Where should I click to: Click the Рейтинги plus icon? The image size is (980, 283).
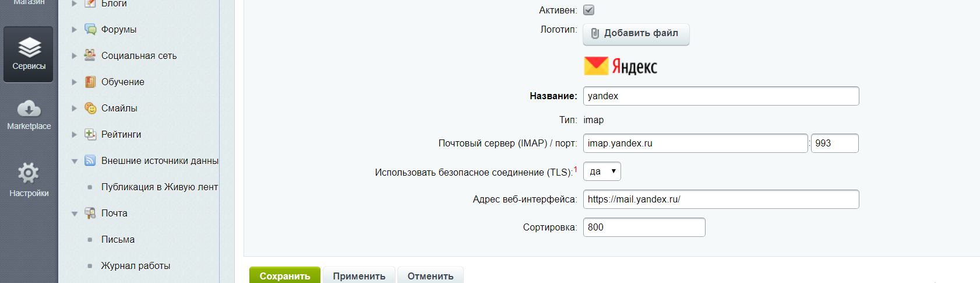pos(90,134)
